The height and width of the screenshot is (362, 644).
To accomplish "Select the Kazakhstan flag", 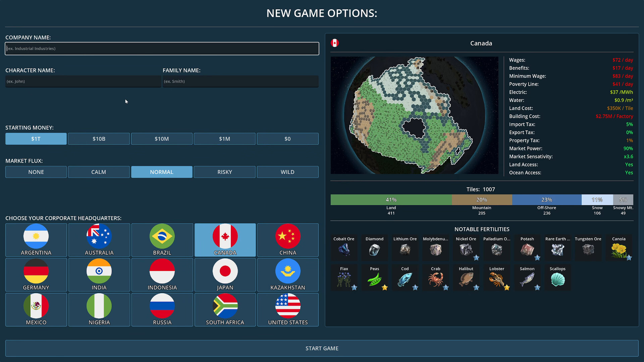I will 287,275.
